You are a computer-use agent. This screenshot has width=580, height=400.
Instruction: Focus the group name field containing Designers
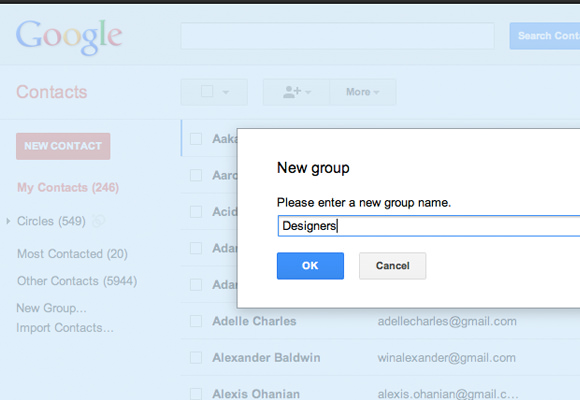[429, 226]
